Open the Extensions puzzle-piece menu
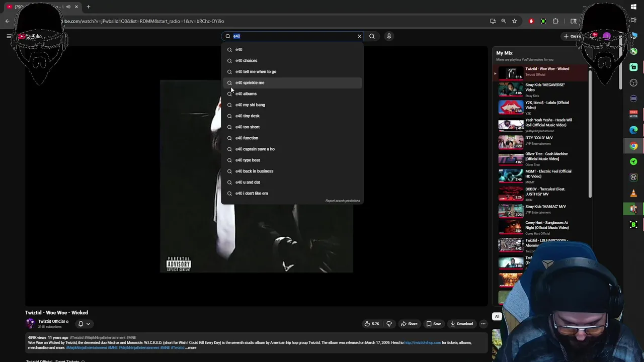Image resolution: width=644 pixels, height=362 pixels. (555, 21)
